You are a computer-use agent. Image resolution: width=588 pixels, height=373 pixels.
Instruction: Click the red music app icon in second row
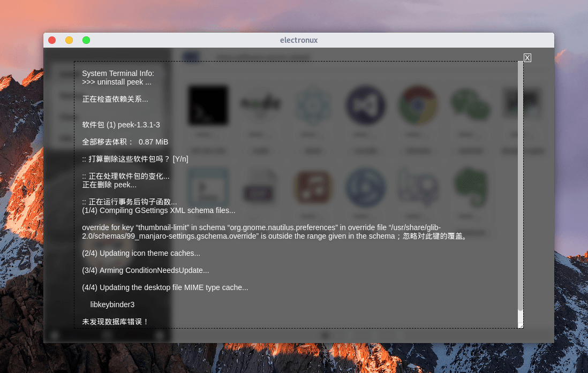pos(313,187)
